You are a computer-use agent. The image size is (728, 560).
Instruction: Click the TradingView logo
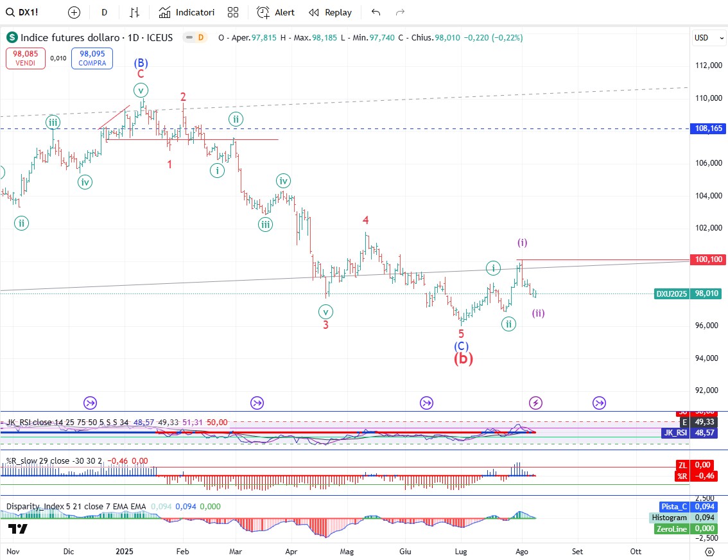[x=17, y=529]
